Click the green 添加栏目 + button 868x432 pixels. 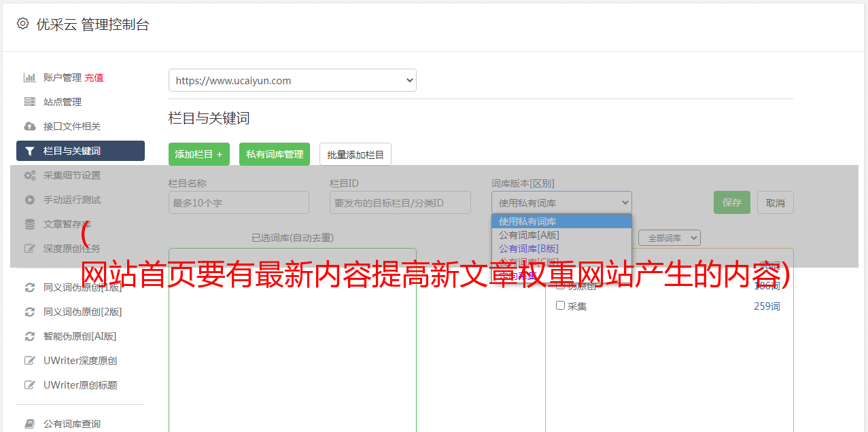point(199,154)
